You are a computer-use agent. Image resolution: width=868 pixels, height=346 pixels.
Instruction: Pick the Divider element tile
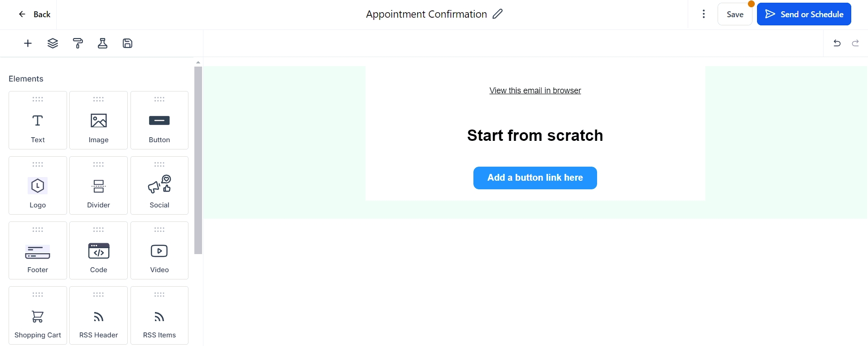[98, 186]
